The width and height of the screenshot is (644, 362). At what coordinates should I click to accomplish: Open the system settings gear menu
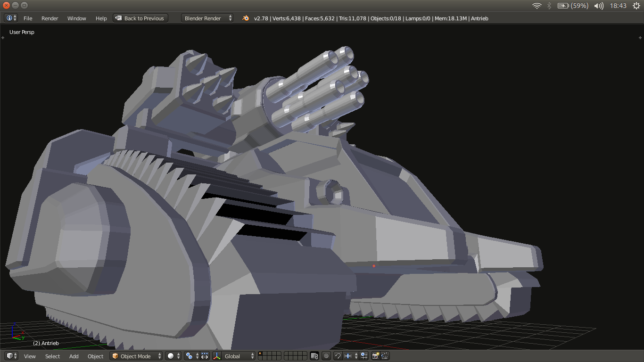pos(636,6)
